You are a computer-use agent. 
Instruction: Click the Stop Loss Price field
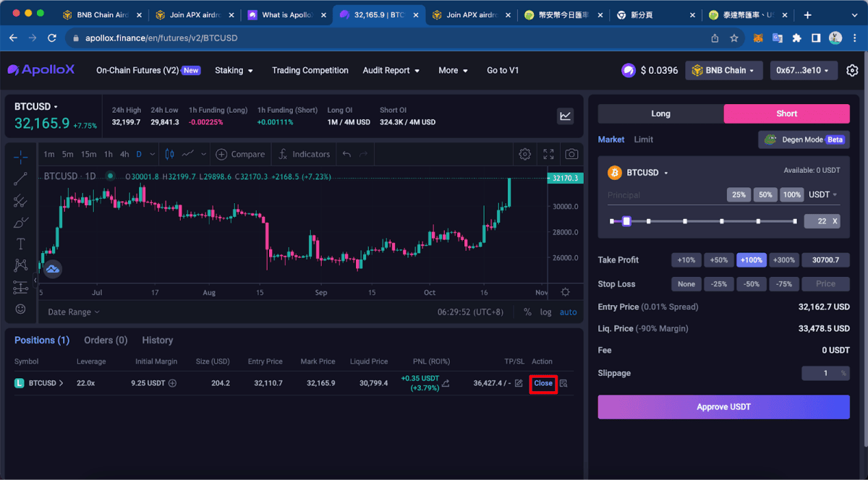[825, 284]
